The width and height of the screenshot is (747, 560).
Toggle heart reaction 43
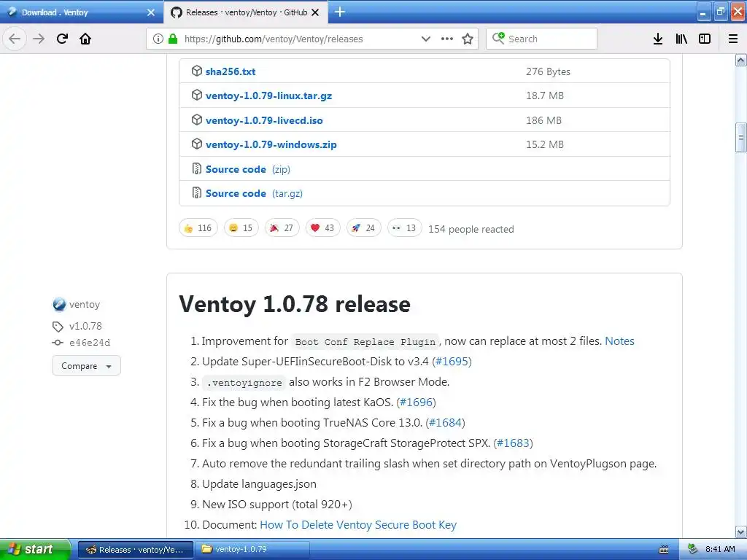(x=323, y=228)
